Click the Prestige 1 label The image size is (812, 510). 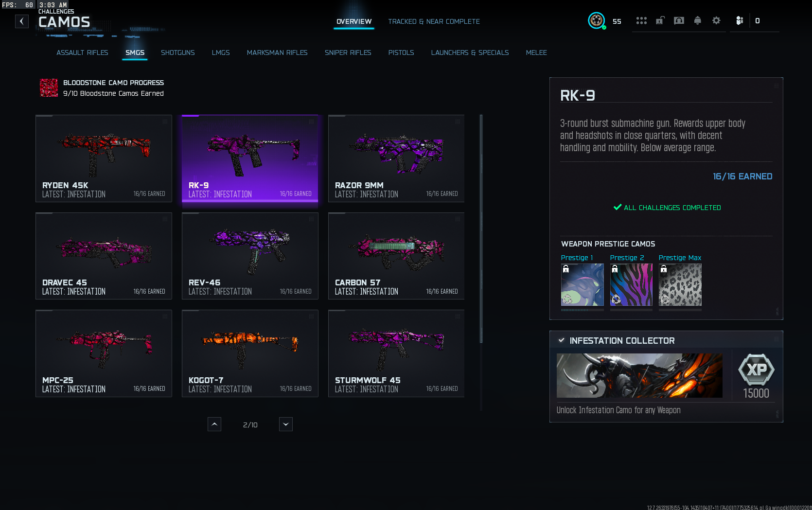point(577,258)
